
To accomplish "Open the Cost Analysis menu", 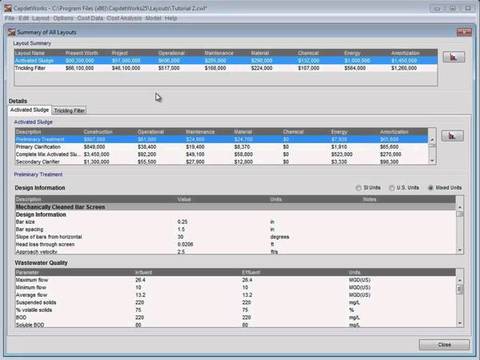I will click(x=124, y=18).
